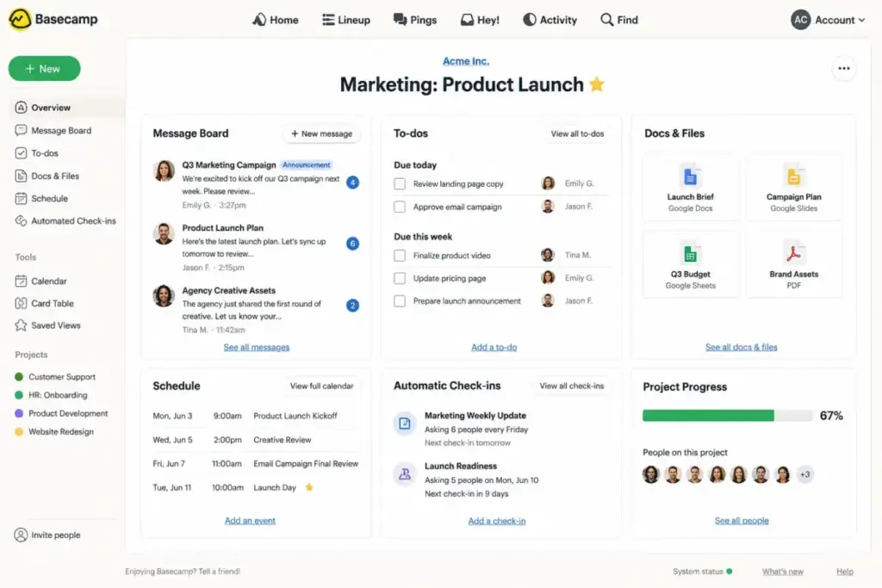Click See all messages link

coord(257,348)
